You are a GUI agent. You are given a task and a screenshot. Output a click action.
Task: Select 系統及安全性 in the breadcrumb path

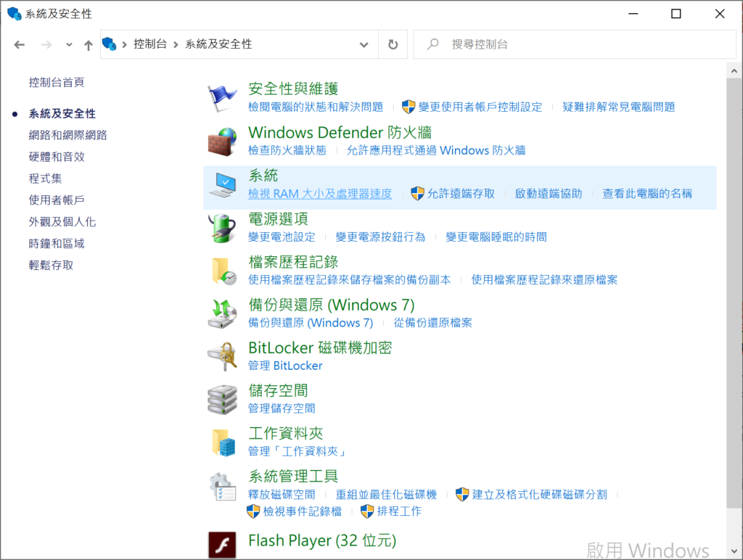[x=218, y=44]
